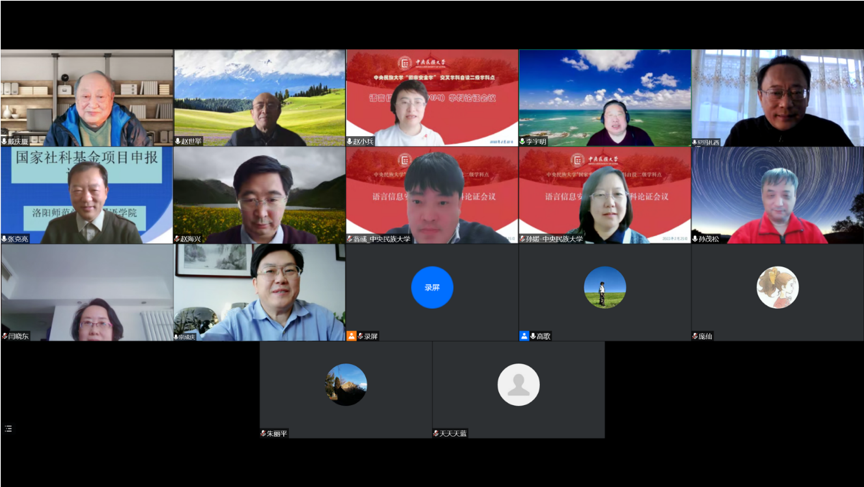864x487 pixels.
Task: Click the microphone icon beside 孙茂松 label
Action: click(x=696, y=239)
